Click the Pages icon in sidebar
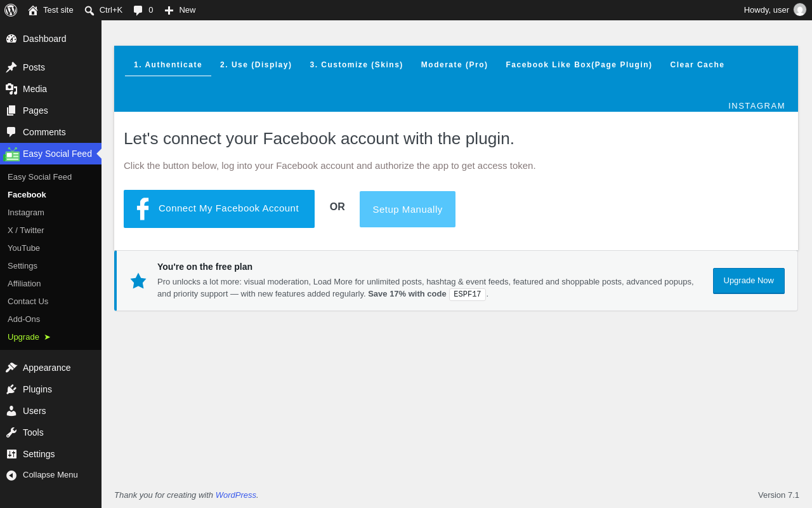Image resolution: width=812 pixels, height=508 pixels. (11, 110)
